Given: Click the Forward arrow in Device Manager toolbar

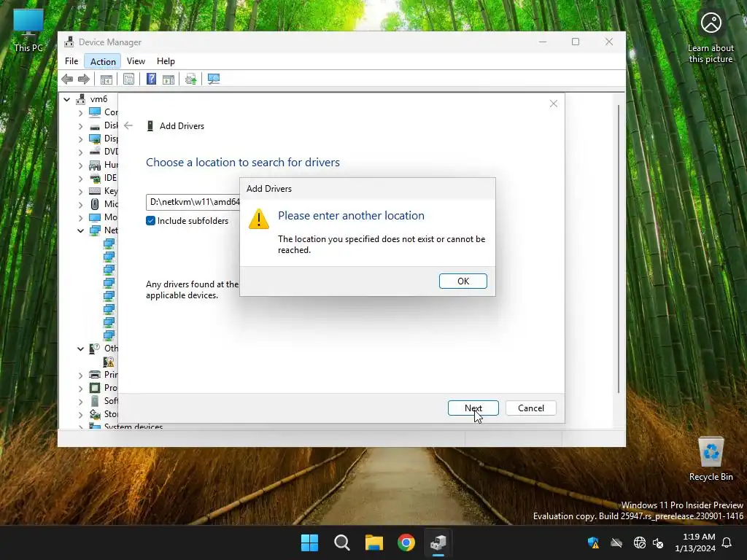Looking at the screenshot, I should 84,79.
